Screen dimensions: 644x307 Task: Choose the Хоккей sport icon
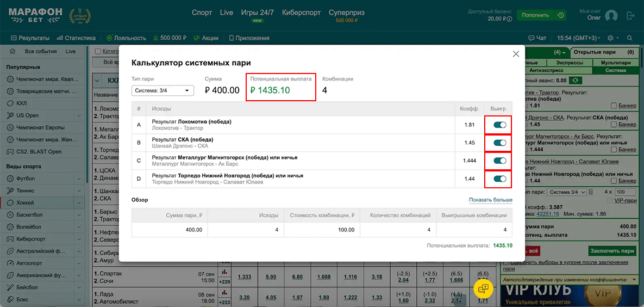[10, 203]
